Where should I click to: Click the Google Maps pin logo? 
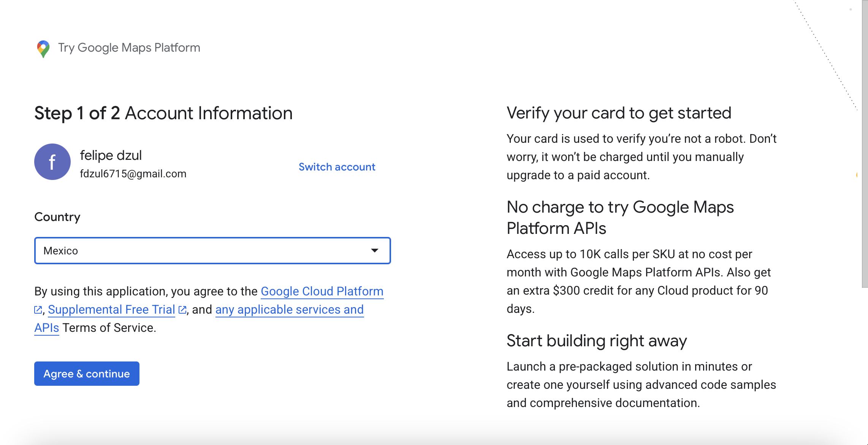tap(43, 49)
